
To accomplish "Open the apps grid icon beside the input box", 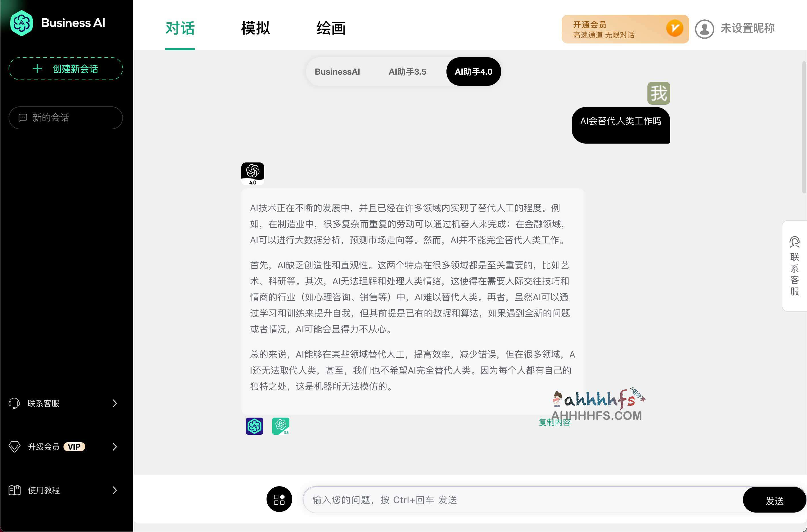I will [x=279, y=499].
